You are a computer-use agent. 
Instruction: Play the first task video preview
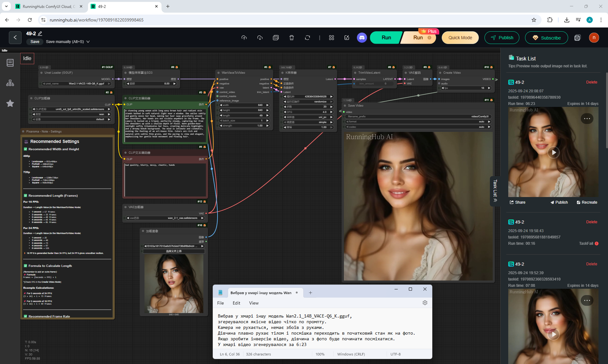(554, 152)
